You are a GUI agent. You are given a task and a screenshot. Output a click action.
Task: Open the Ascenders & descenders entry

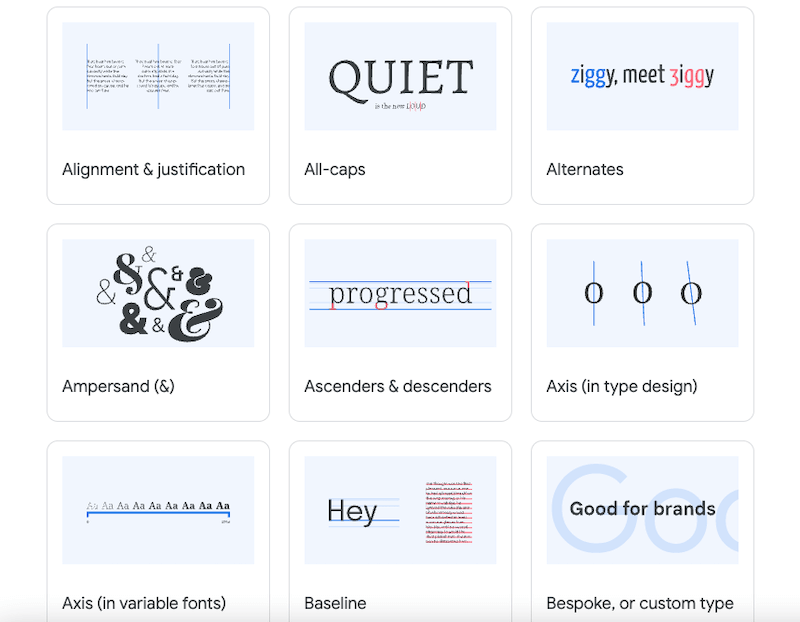click(398, 386)
